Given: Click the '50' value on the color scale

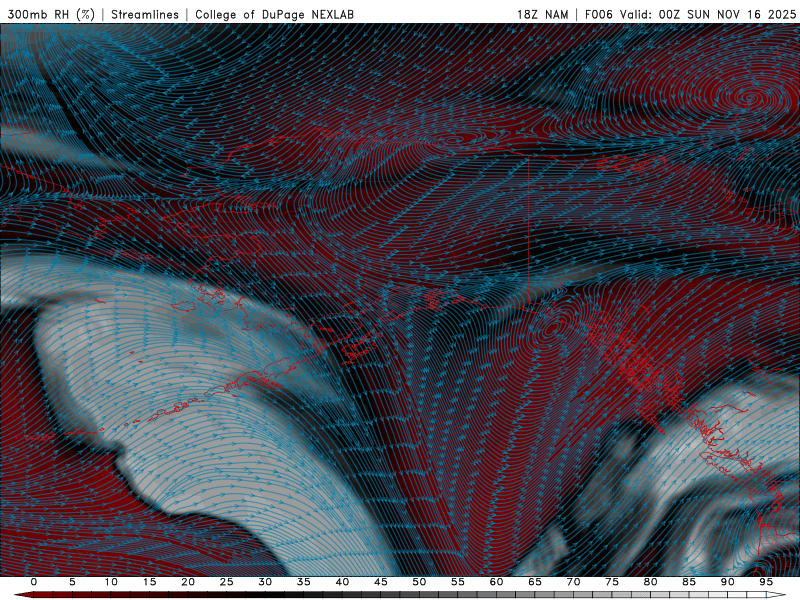Looking at the screenshot, I should pyautogui.click(x=419, y=582).
